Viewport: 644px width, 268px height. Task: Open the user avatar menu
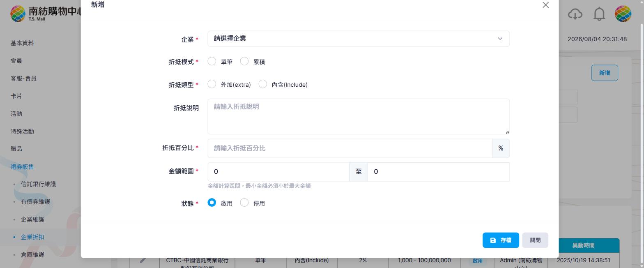click(623, 14)
